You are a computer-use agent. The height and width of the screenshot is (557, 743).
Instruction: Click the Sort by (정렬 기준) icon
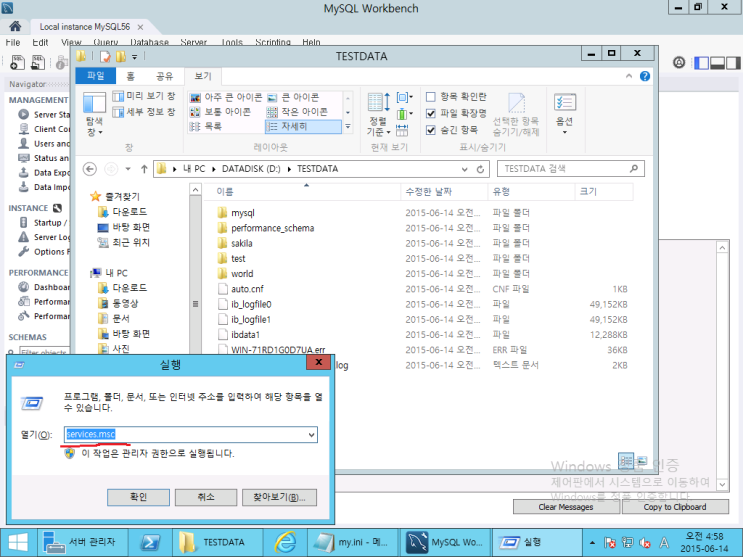point(378,106)
